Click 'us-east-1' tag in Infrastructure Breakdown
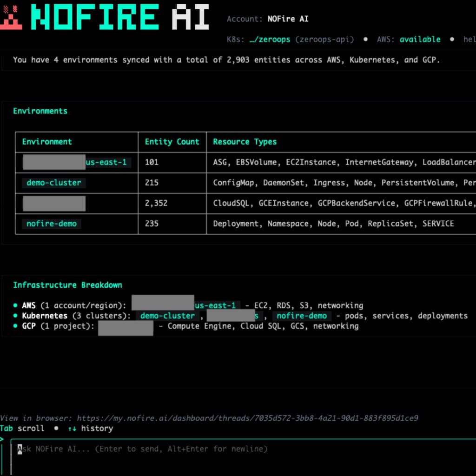476x476 pixels. 215,305
